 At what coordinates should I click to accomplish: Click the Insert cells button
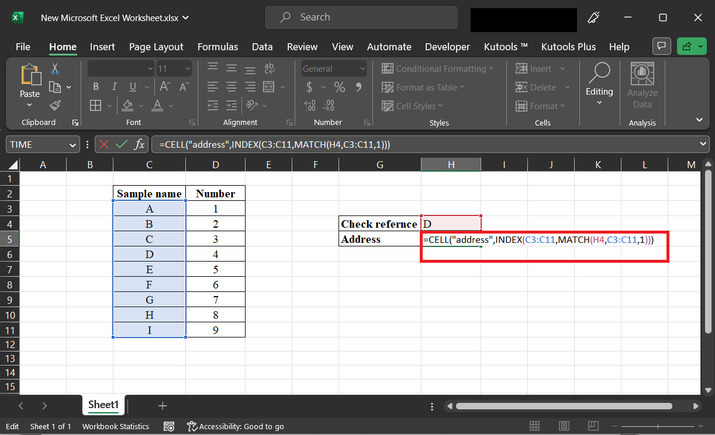point(534,69)
